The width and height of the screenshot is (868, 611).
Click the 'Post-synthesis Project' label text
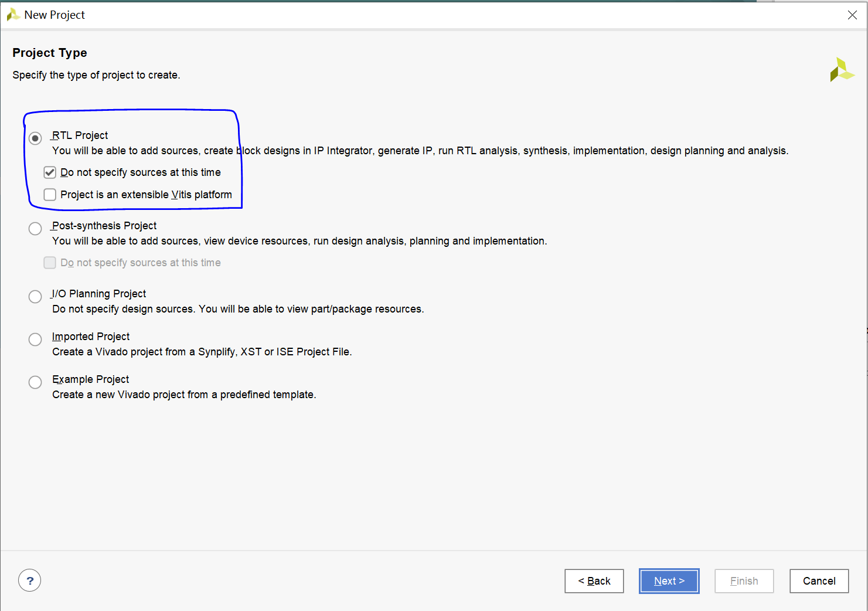point(104,226)
